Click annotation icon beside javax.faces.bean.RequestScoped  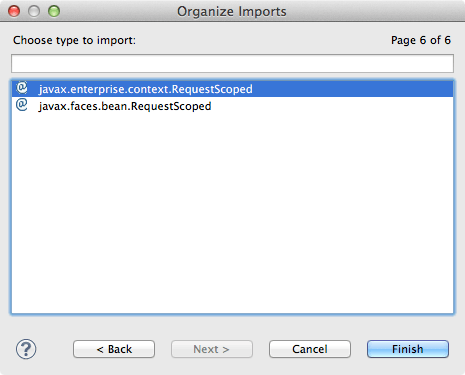pyautogui.click(x=22, y=105)
